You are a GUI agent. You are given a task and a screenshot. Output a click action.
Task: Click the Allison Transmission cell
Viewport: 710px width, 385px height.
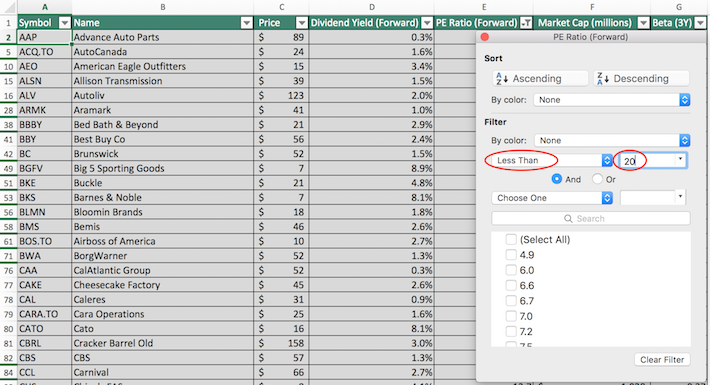coord(163,81)
